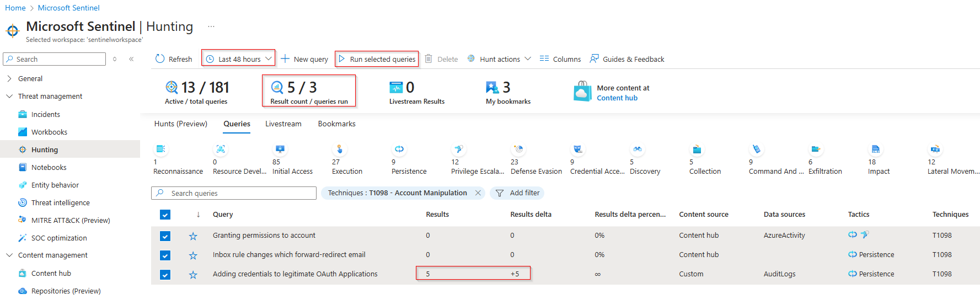This screenshot has height=299, width=980.
Task: Deselect the Adding credentials query checkbox
Action: coord(165,275)
